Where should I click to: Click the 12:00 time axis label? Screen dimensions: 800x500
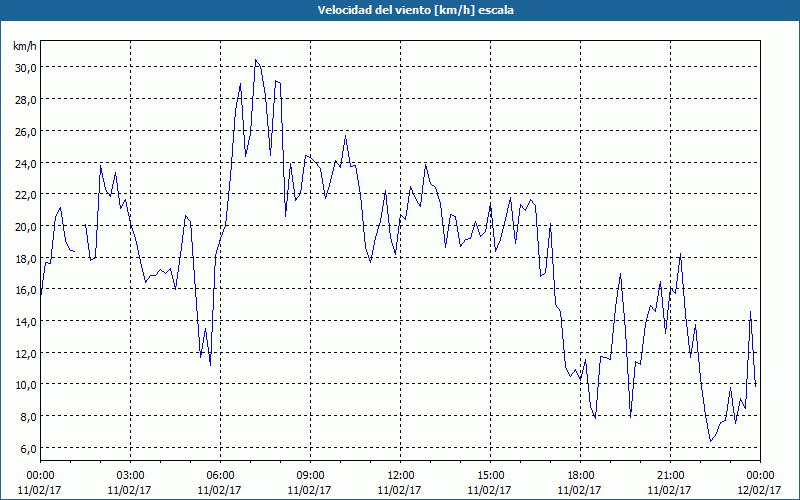401,476
